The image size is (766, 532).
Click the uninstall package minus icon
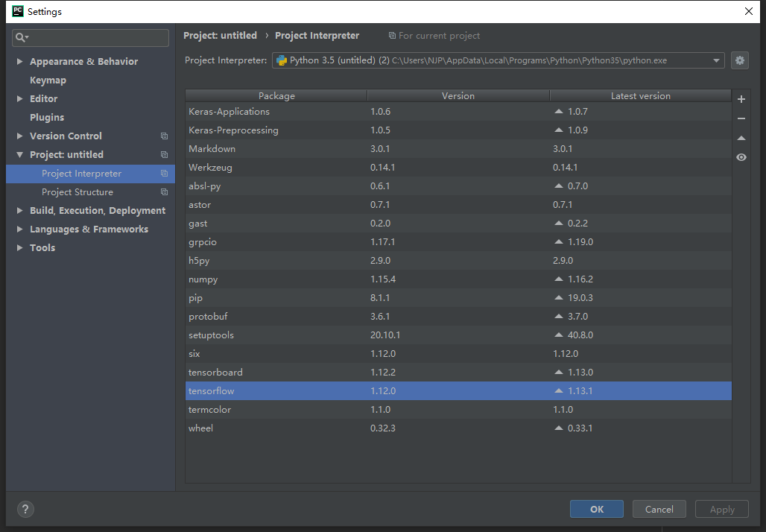point(741,118)
